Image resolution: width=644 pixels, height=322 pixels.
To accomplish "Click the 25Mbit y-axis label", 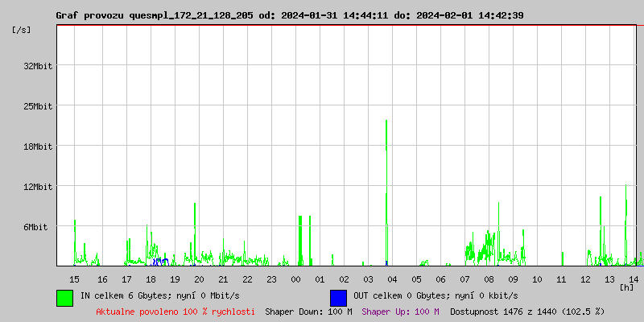I will (x=38, y=106).
